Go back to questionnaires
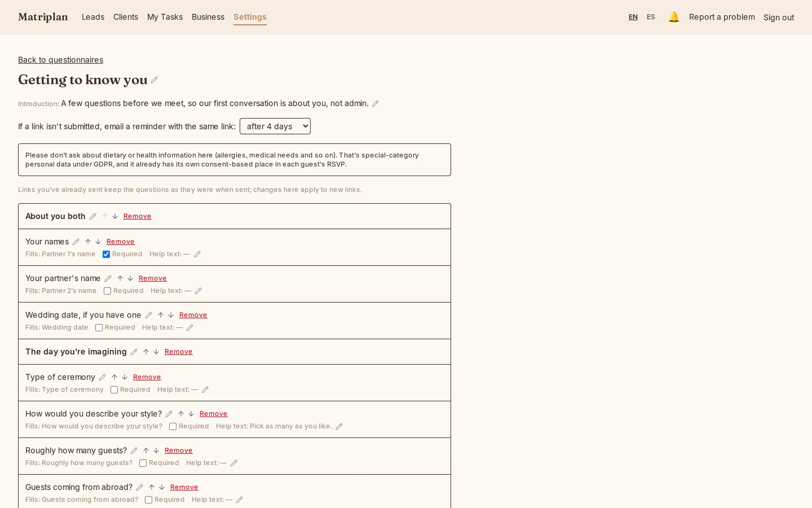 61,60
